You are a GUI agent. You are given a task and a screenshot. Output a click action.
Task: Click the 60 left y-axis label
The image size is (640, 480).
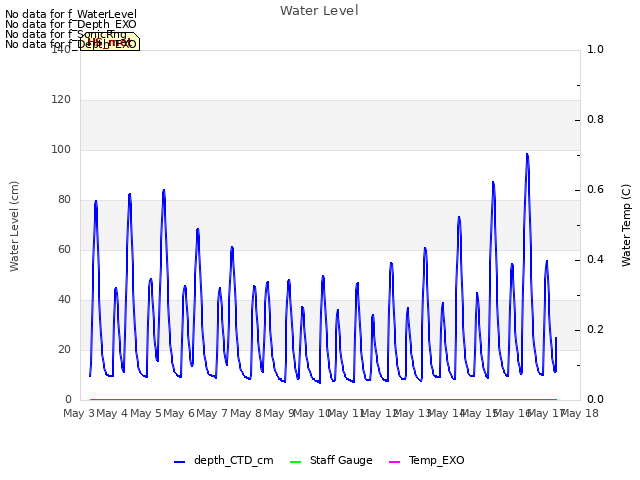tap(64, 249)
